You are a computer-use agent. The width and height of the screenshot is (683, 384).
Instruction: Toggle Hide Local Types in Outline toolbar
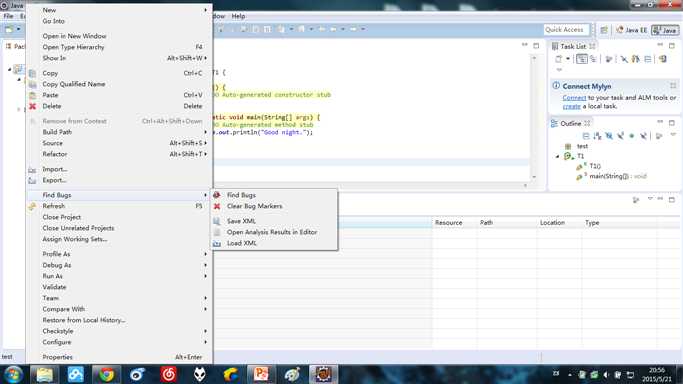(x=643, y=136)
